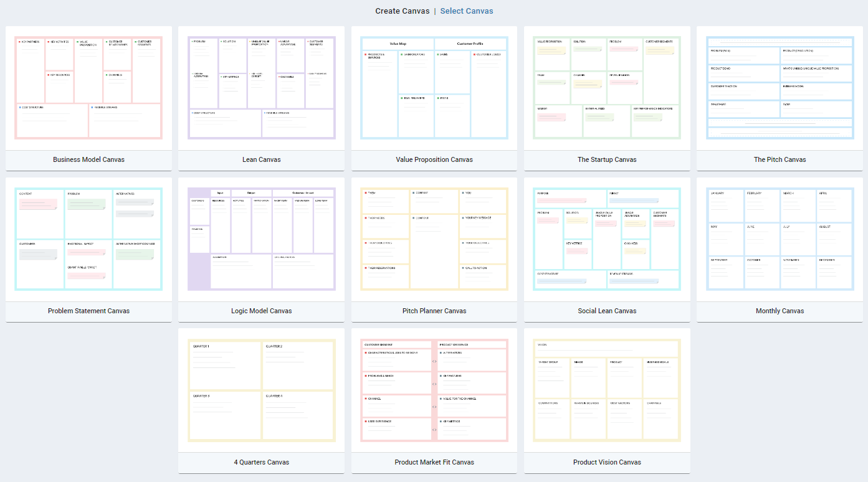868x482 pixels.
Task: Click the Lean Canvas title text
Action: pos(260,159)
